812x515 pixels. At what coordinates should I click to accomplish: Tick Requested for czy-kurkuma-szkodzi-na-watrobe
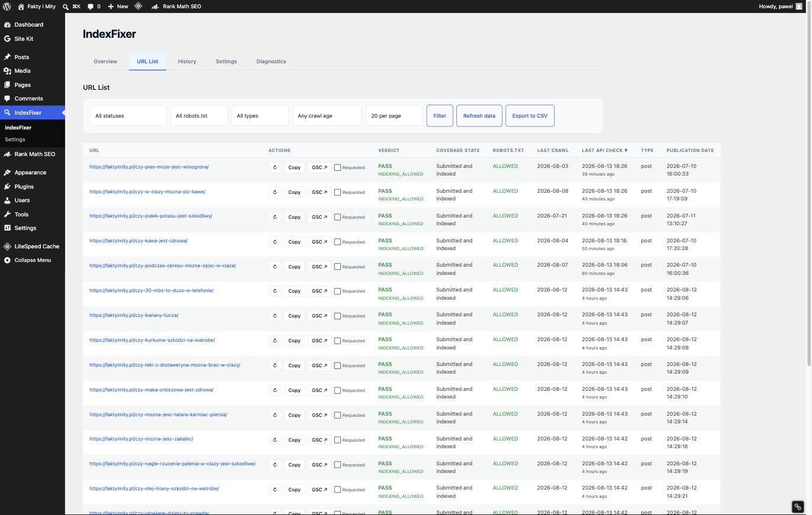[337, 341]
